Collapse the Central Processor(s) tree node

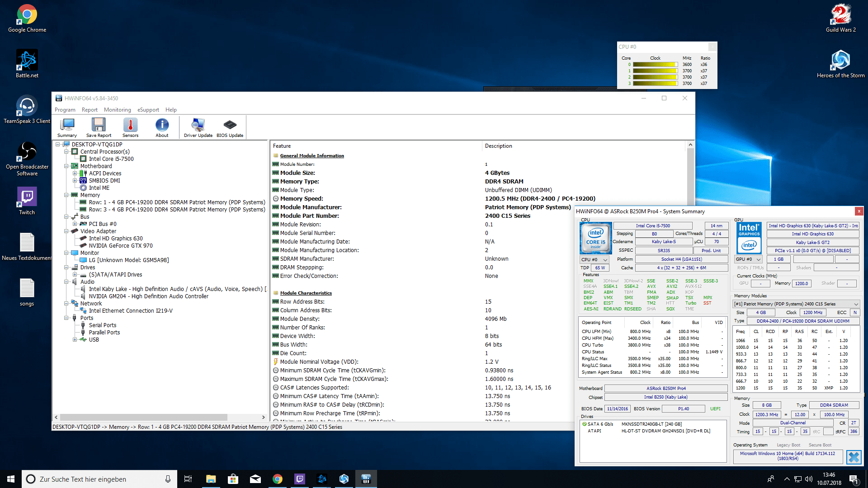[x=66, y=152]
